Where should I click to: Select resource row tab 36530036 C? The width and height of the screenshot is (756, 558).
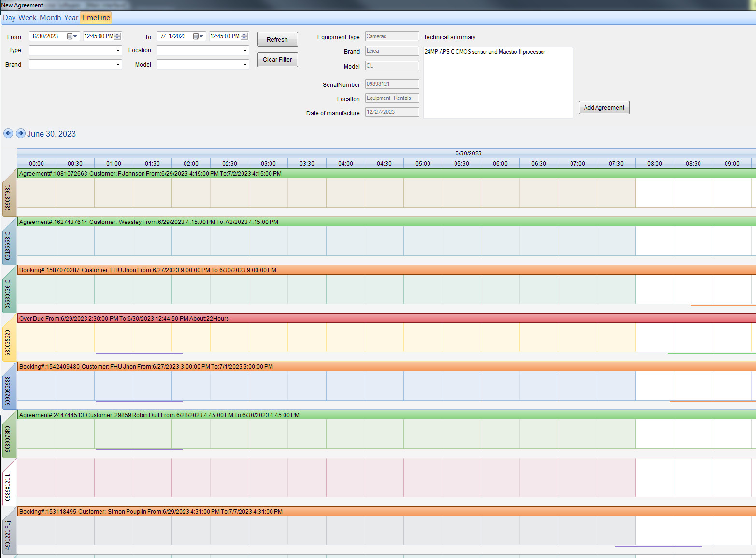click(x=9, y=290)
